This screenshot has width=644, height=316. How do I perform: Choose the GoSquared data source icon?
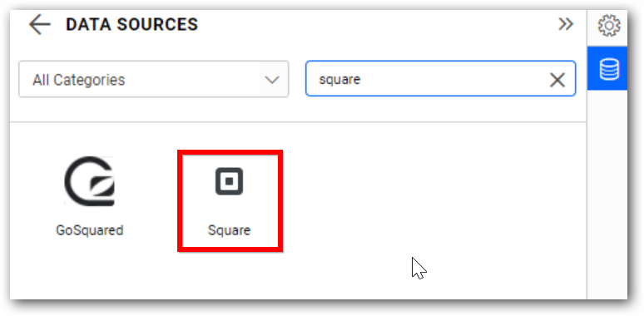tap(90, 180)
